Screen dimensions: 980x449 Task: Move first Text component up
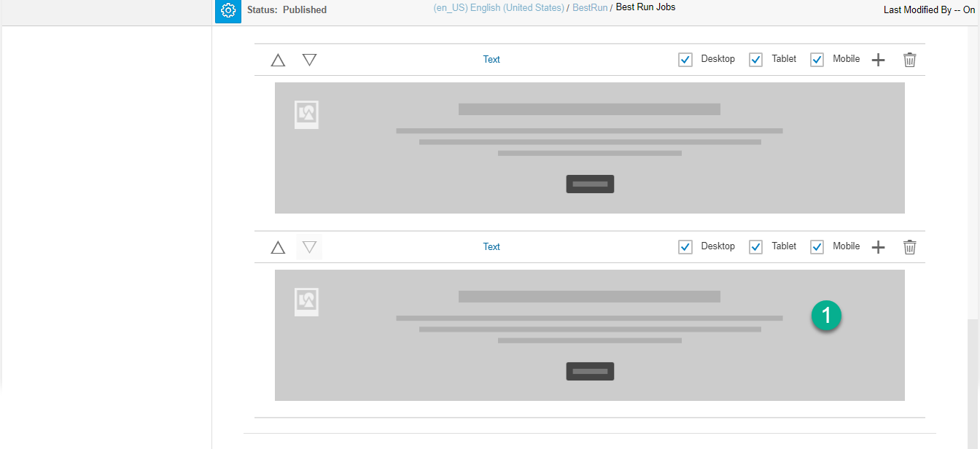click(x=278, y=60)
